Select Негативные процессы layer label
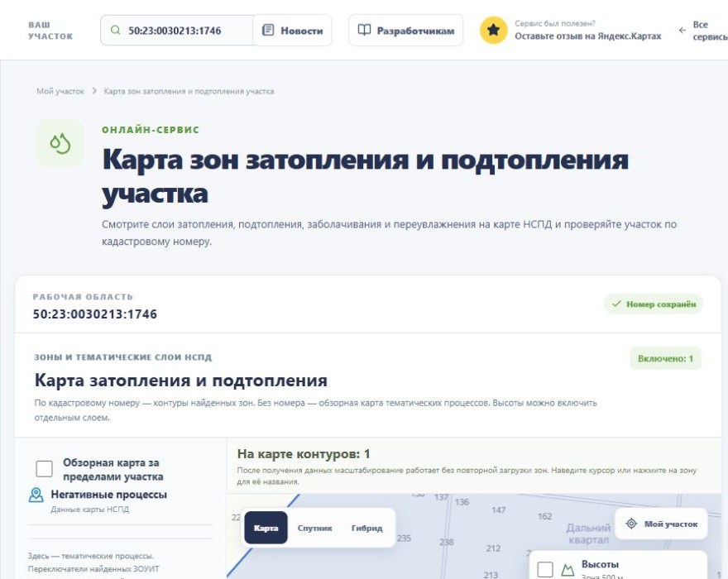The width and height of the screenshot is (728, 579). 108,495
